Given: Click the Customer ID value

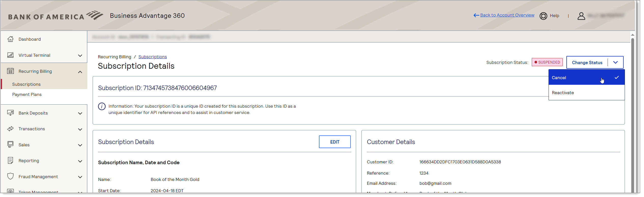Looking at the screenshot, I should [460, 162].
